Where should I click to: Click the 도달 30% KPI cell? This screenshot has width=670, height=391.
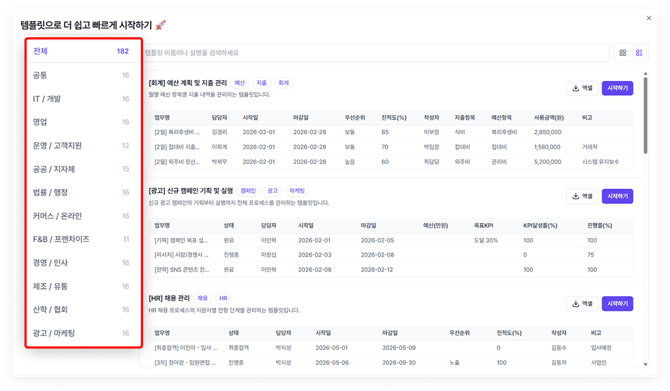486,241
